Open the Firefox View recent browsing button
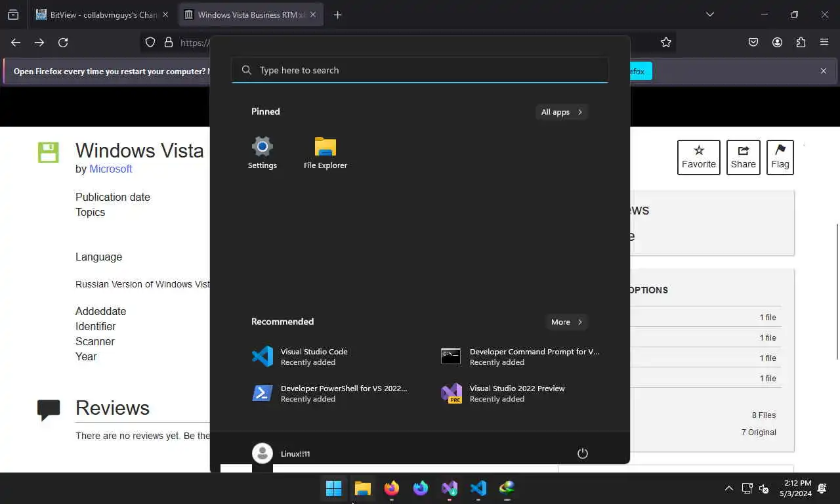840x504 pixels. click(13, 14)
